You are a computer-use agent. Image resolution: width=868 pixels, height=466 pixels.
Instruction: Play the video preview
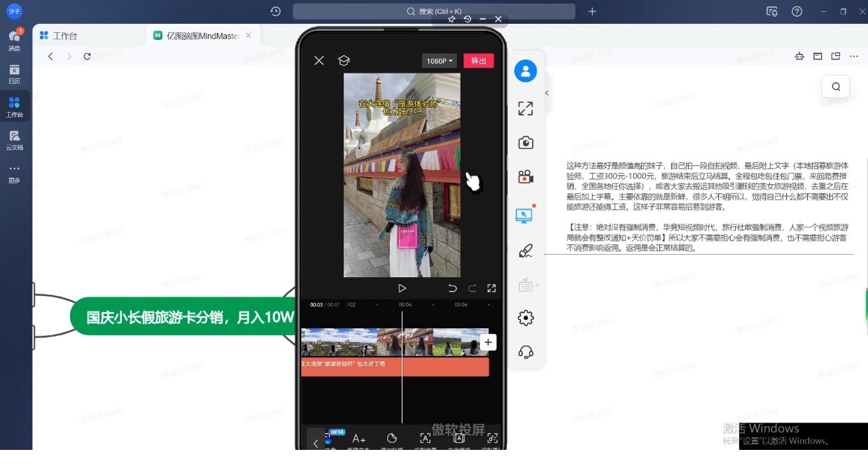click(x=402, y=288)
